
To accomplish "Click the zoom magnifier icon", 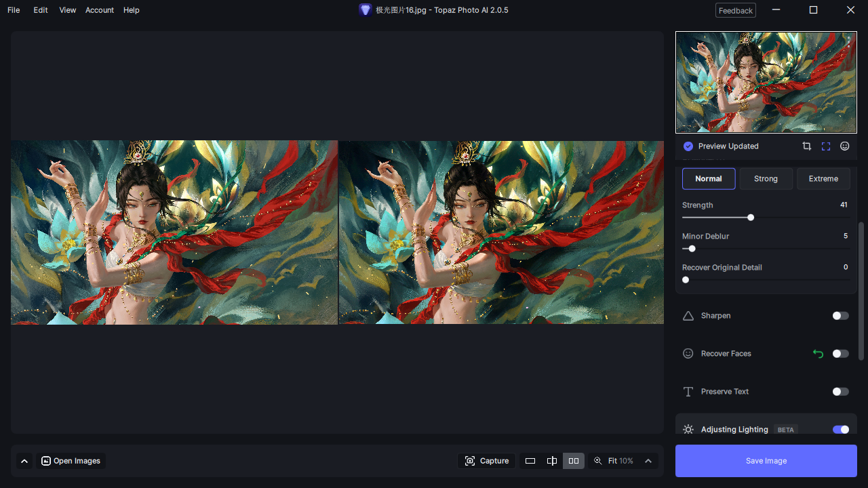I will (597, 461).
